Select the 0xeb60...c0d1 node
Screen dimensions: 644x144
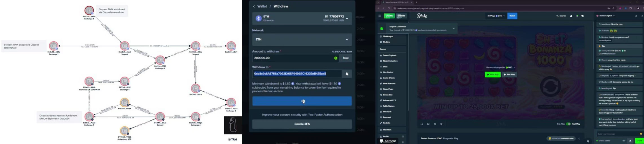click(231, 46)
